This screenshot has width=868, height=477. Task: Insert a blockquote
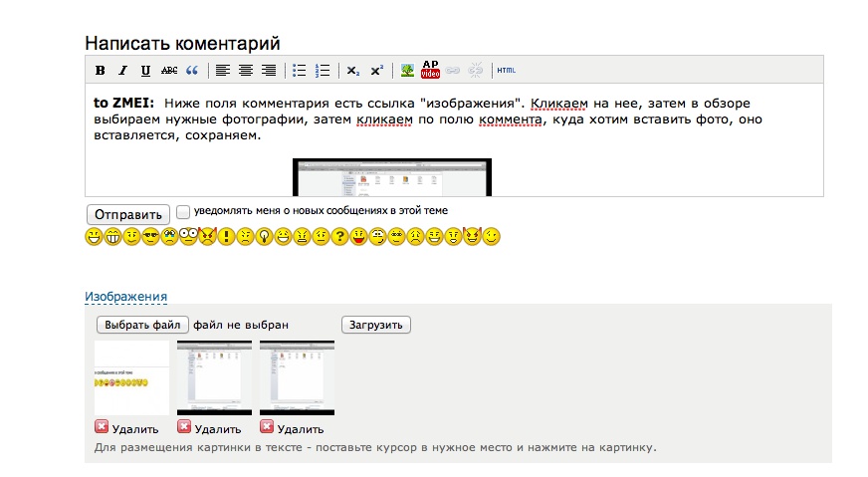[x=192, y=71]
